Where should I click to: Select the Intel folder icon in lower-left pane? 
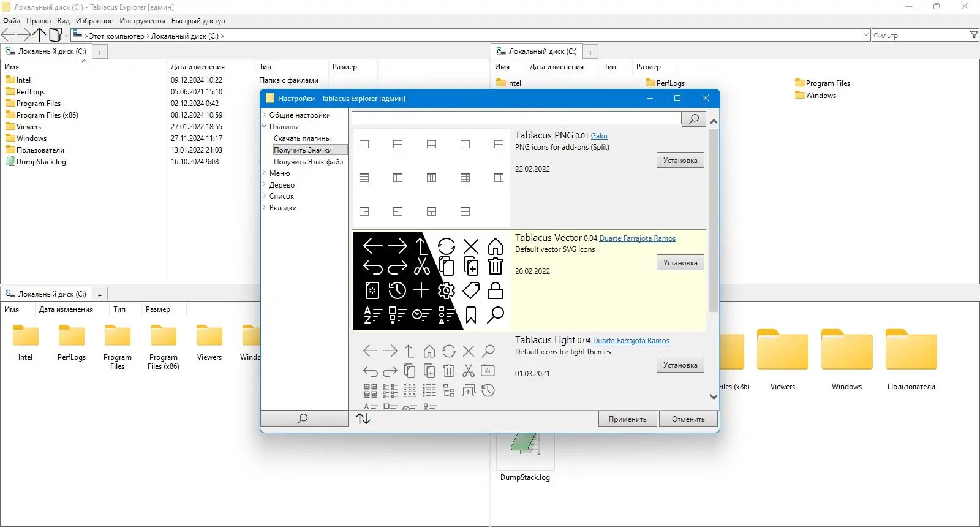coord(26,336)
